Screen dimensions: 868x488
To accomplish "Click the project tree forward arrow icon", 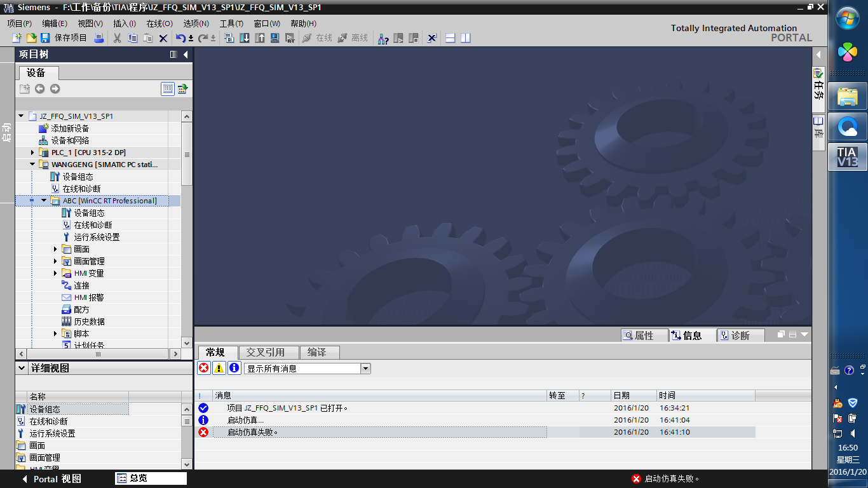I will [55, 89].
